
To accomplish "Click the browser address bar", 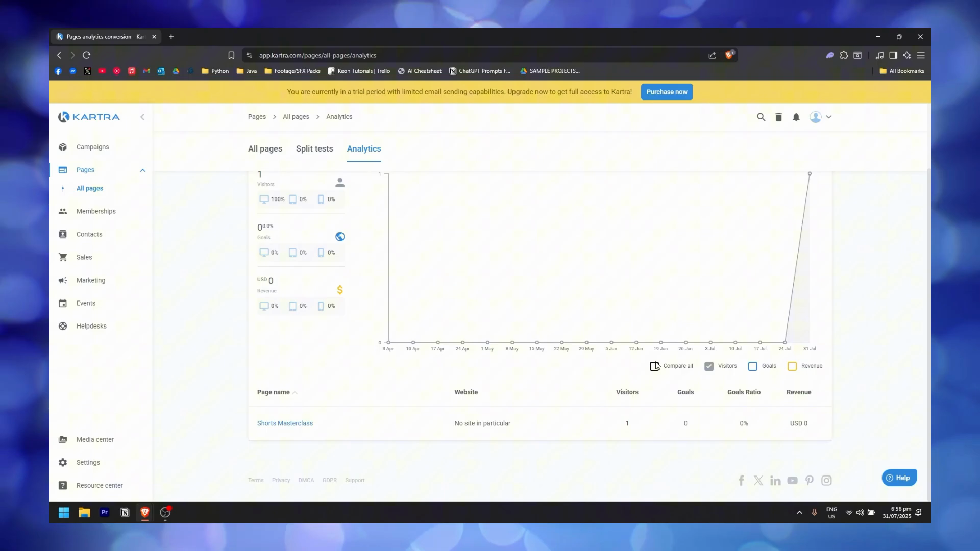I will [480, 55].
